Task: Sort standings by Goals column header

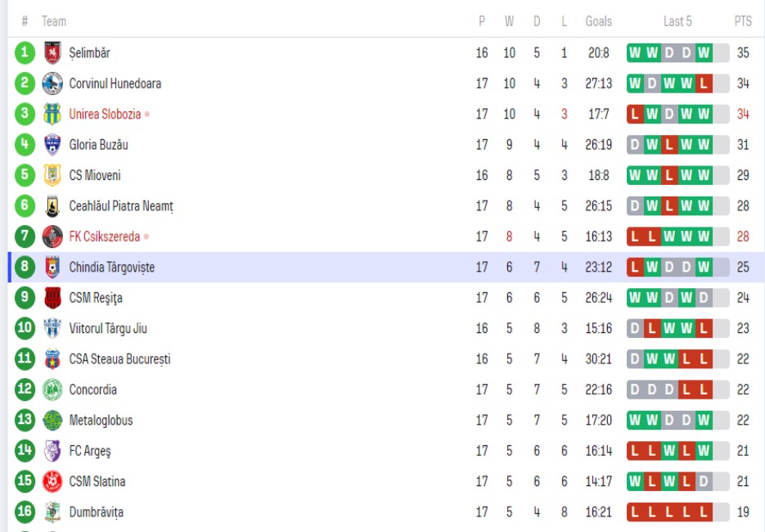Action: pos(598,21)
